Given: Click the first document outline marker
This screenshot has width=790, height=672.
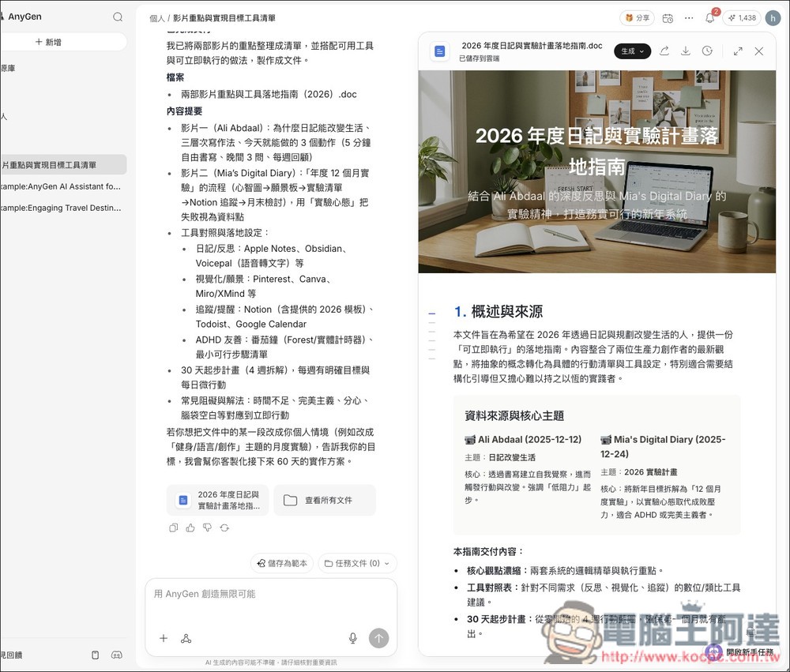Looking at the screenshot, I should pos(432,313).
